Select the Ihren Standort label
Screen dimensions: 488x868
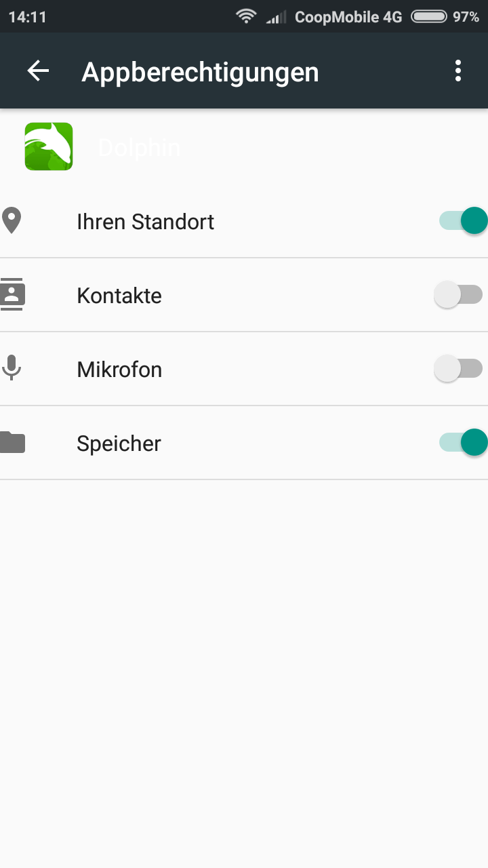[145, 222]
